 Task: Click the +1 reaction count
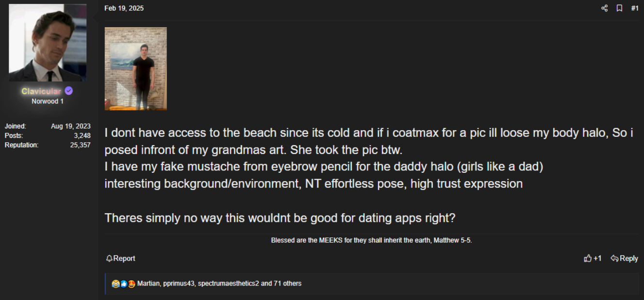pyautogui.click(x=597, y=258)
